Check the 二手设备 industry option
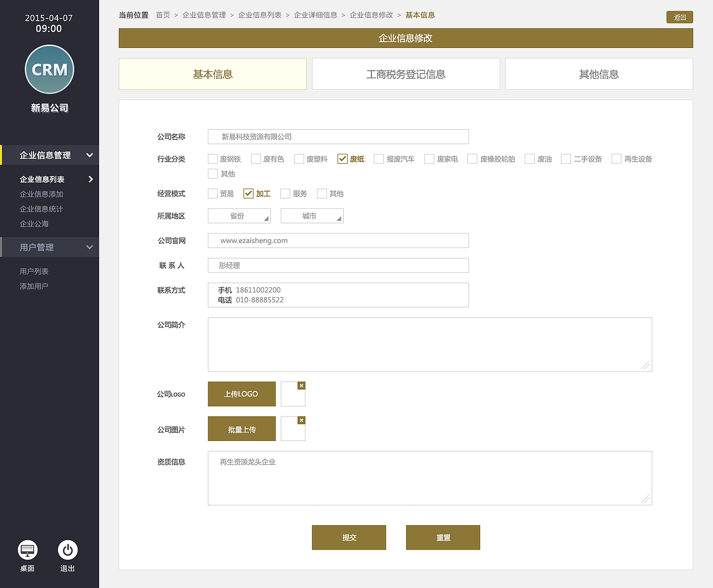The height and width of the screenshot is (588, 713). (565, 158)
